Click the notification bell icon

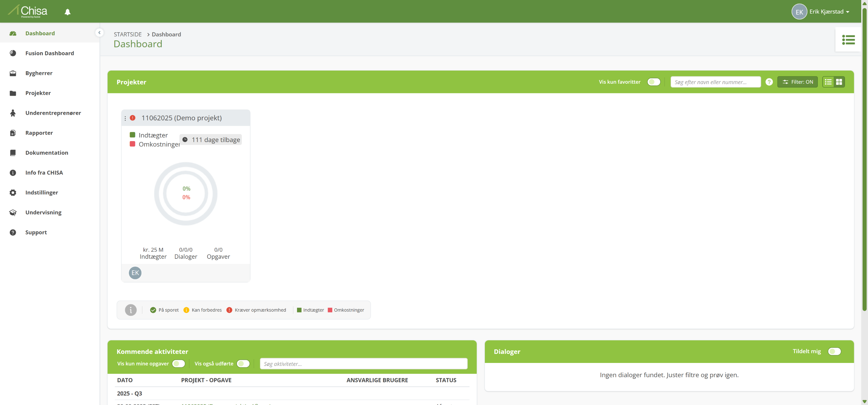point(67,12)
